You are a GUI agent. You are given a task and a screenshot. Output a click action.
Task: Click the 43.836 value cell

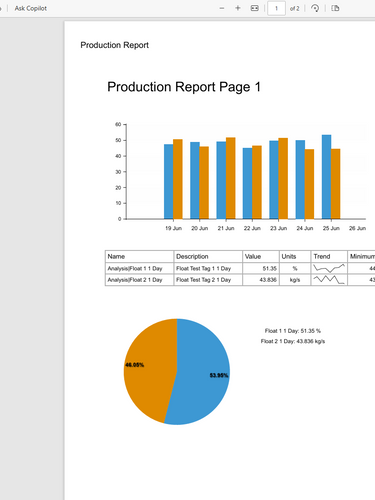click(x=261, y=280)
